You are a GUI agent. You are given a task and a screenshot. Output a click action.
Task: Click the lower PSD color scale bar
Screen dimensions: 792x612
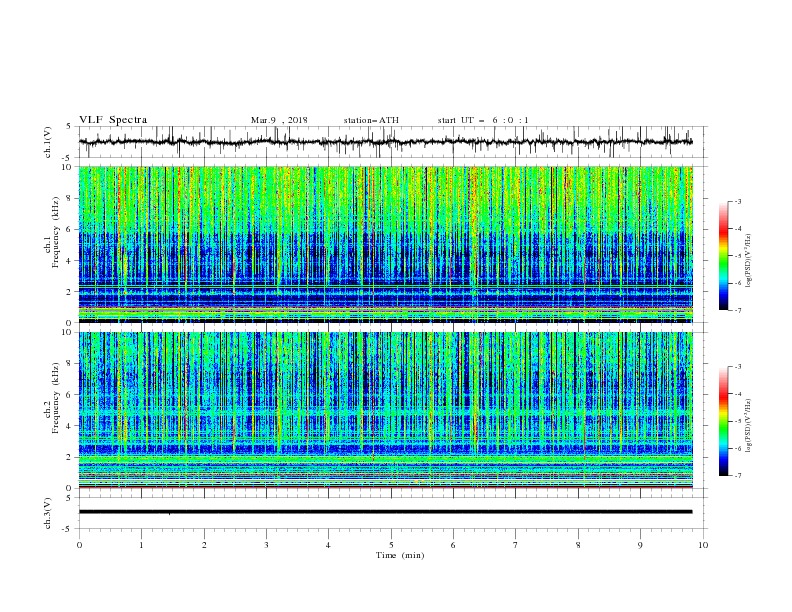click(x=723, y=421)
